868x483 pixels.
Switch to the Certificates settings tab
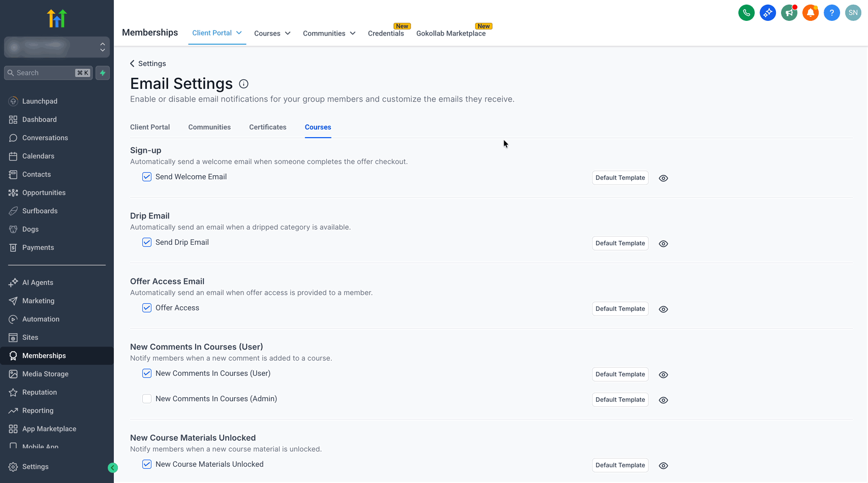[x=268, y=127]
